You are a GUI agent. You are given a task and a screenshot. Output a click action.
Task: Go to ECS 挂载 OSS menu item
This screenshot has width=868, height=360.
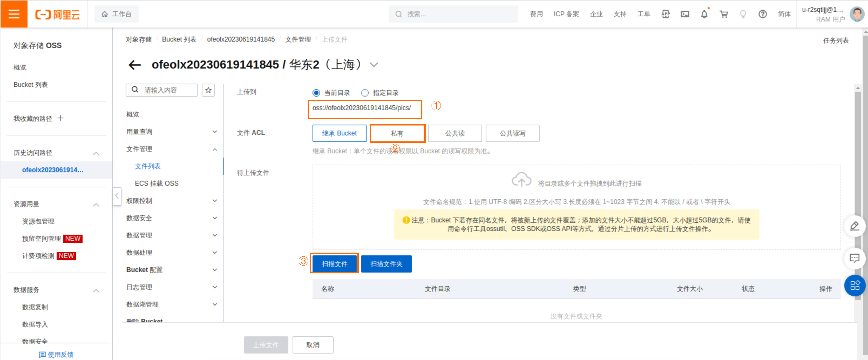click(156, 183)
